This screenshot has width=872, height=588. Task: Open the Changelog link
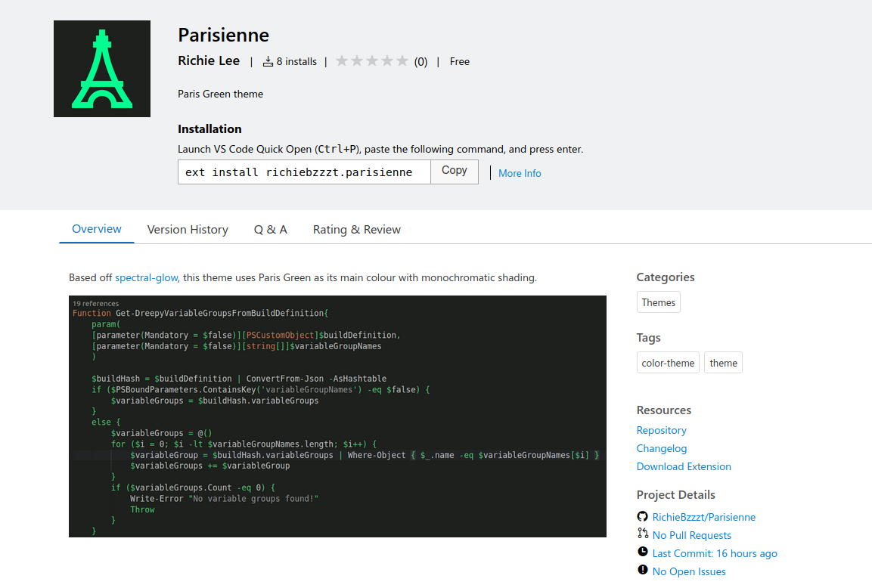[x=661, y=448]
